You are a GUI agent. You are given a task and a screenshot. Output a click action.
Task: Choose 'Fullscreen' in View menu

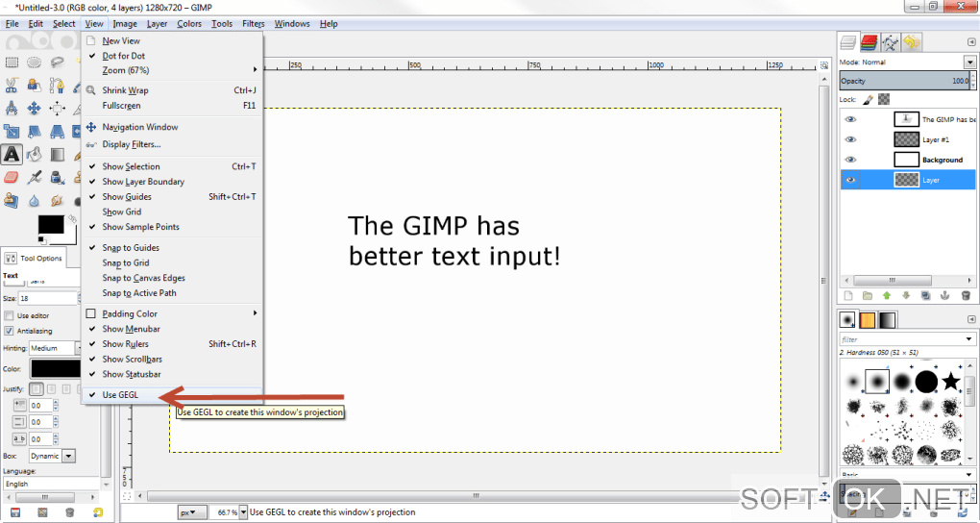coord(172,106)
